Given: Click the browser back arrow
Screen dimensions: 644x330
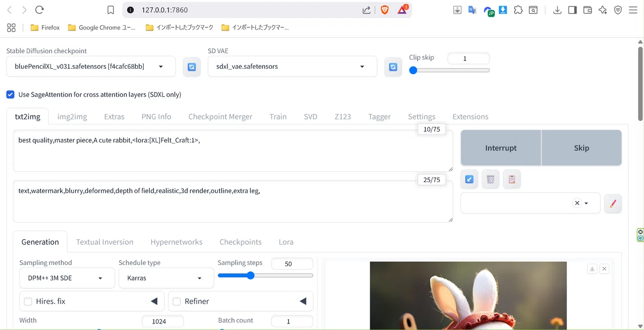Looking at the screenshot, I should point(10,10).
